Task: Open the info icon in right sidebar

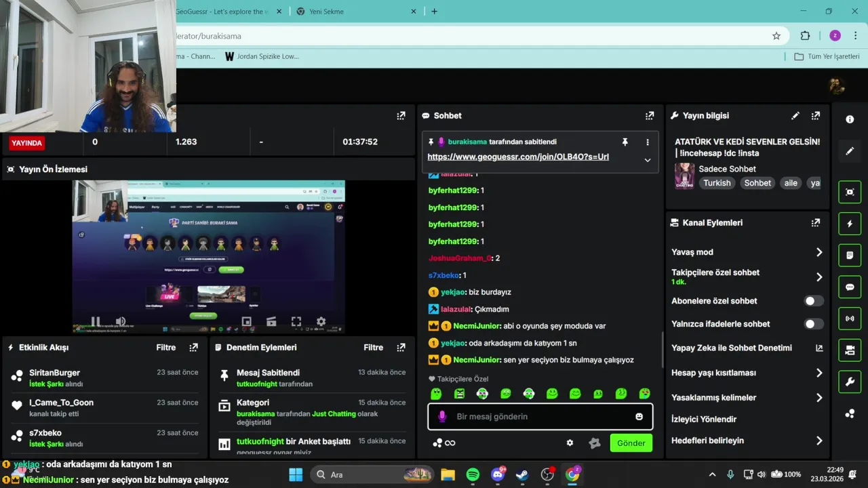Action: (850, 119)
